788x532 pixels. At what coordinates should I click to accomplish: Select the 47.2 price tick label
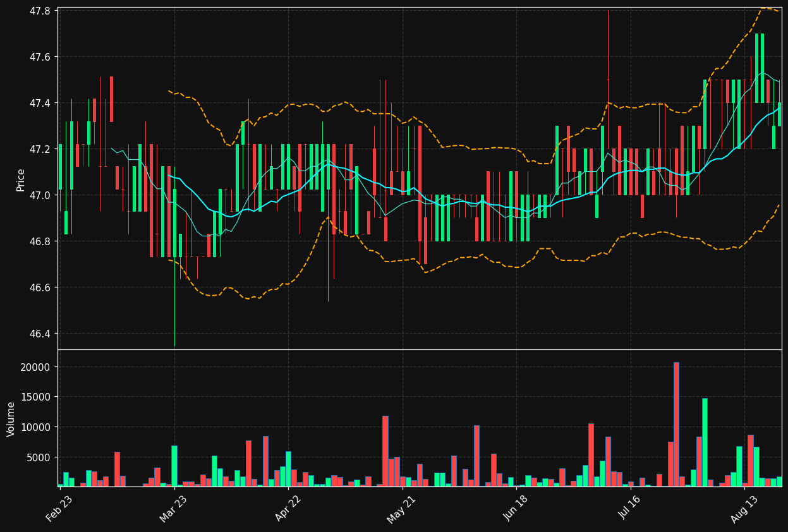[x=40, y=149]
